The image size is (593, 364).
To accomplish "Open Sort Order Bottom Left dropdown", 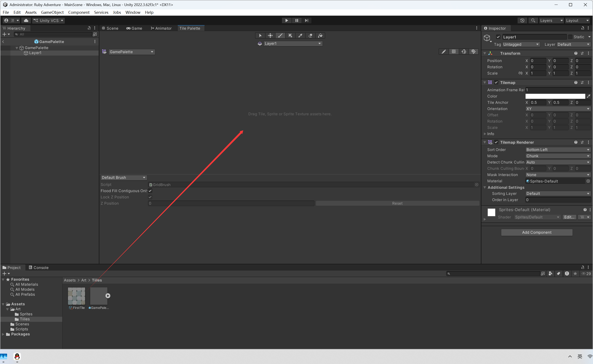I will 558,150.
